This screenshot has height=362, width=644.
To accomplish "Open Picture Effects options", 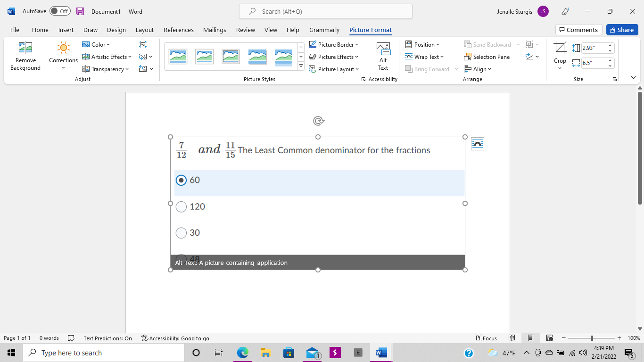I will click(x=334, y=57).
